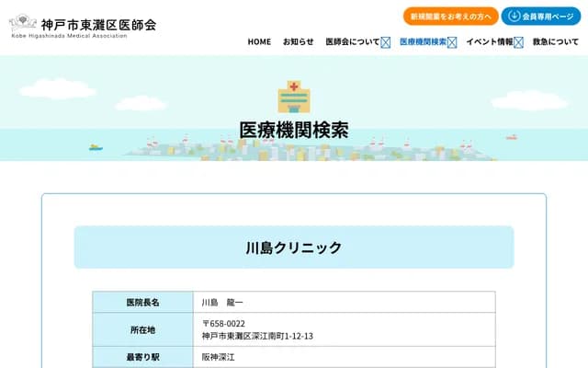Click the download icon on 会員専用ページ button
The height and width of the screenshot is (368, 588).
click(514, 17)
